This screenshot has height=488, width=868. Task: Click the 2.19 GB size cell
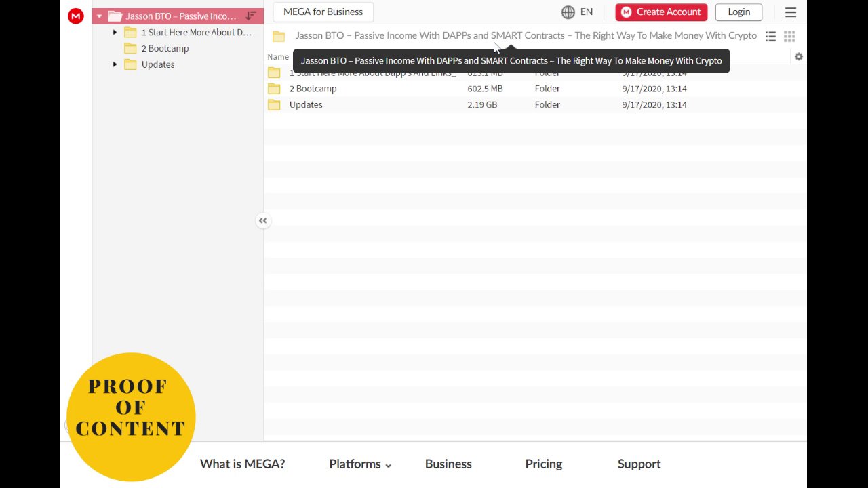(482, 105)
